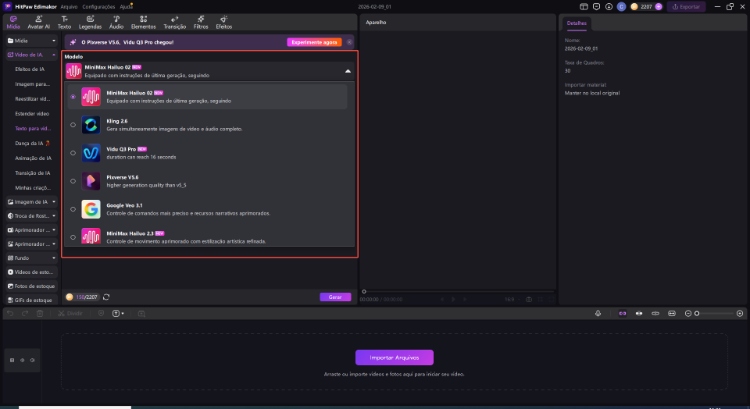Click the credits refresh icon

(106, 297)
